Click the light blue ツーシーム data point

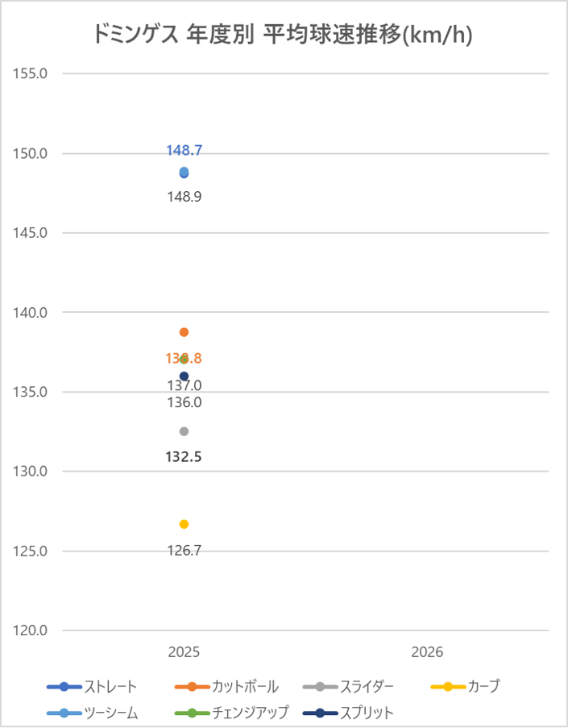pyautogui.click(x=184, y=172)
